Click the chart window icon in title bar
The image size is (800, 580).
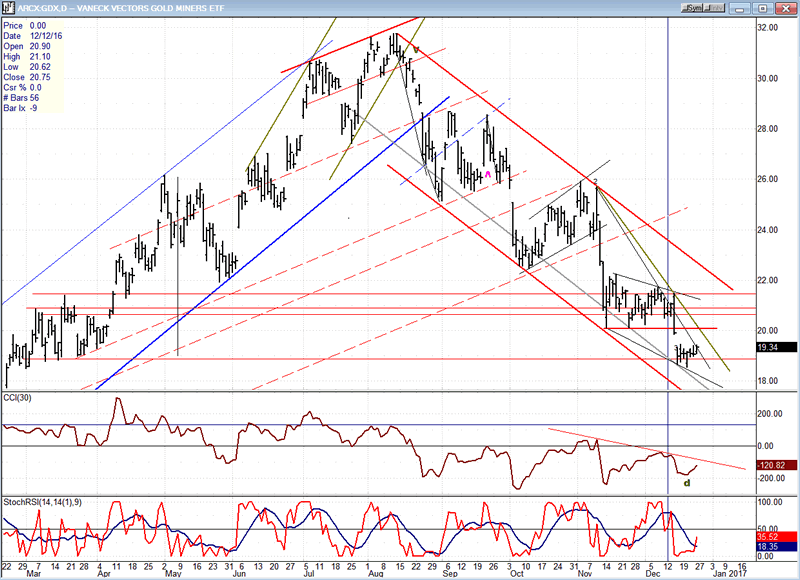pyautogui.click(x=8, y=7)
